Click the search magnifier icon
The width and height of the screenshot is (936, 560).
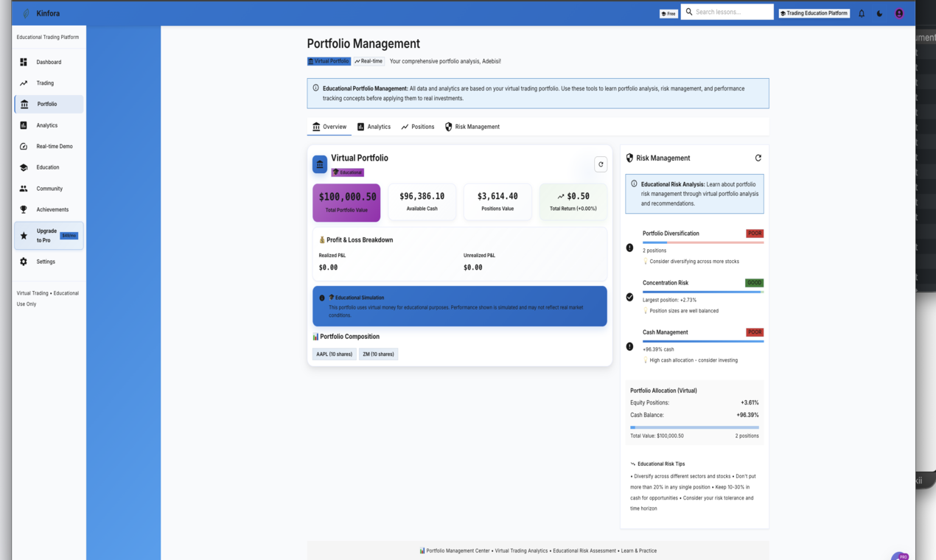tap(689, 12)
